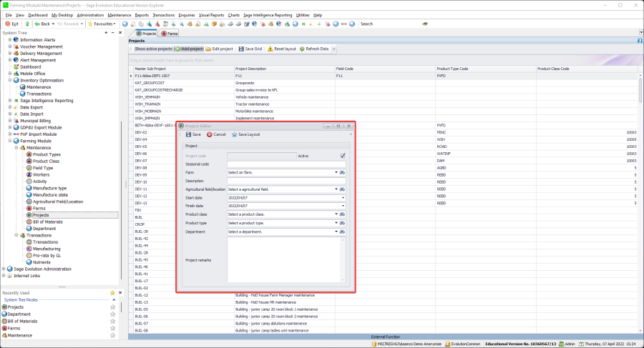The image size is (644, 348).
Task: Toggle the Active checkbox in Project Editor
Action: tap(343, 156)
